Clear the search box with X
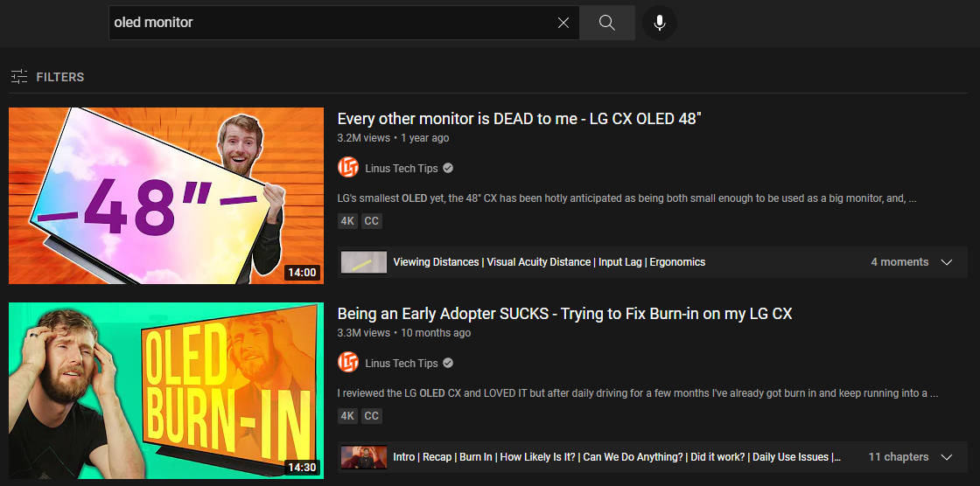 click(563, 23)
